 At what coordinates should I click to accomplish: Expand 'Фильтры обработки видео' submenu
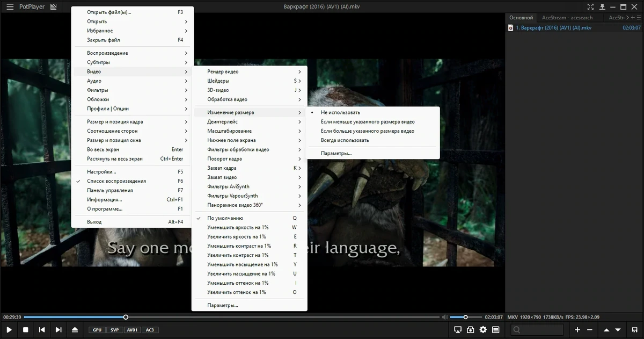250,149
